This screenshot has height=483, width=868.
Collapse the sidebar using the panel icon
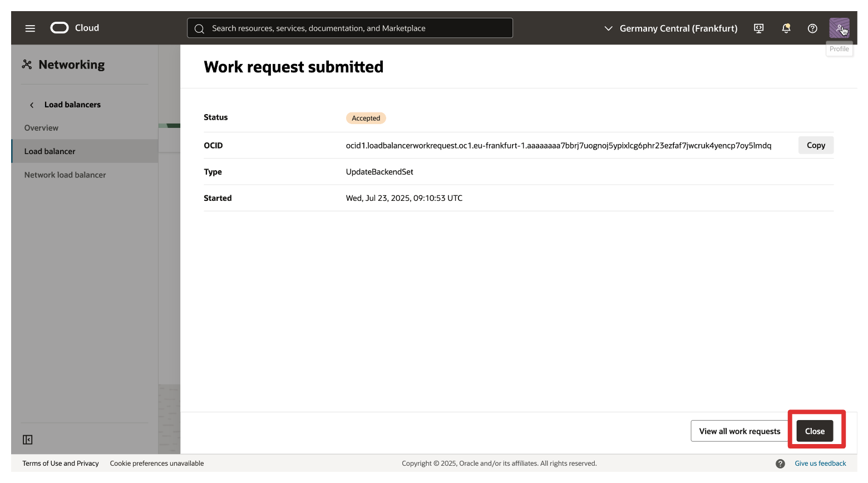(x=28, y=440)
